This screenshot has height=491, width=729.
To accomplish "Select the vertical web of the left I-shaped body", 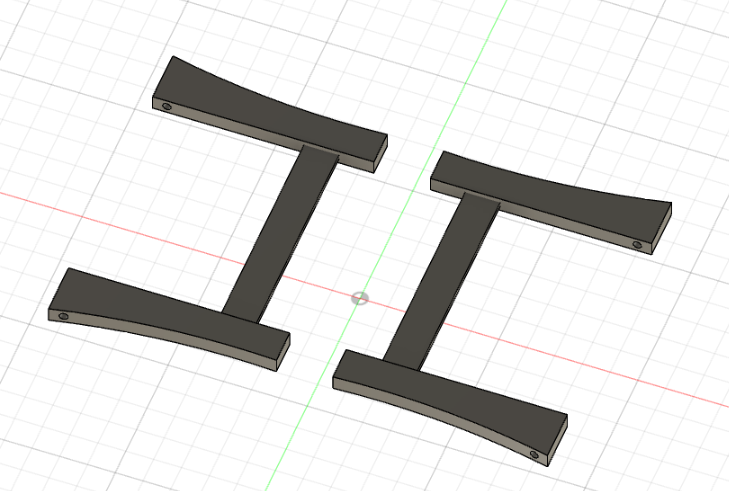I will 280,233.
